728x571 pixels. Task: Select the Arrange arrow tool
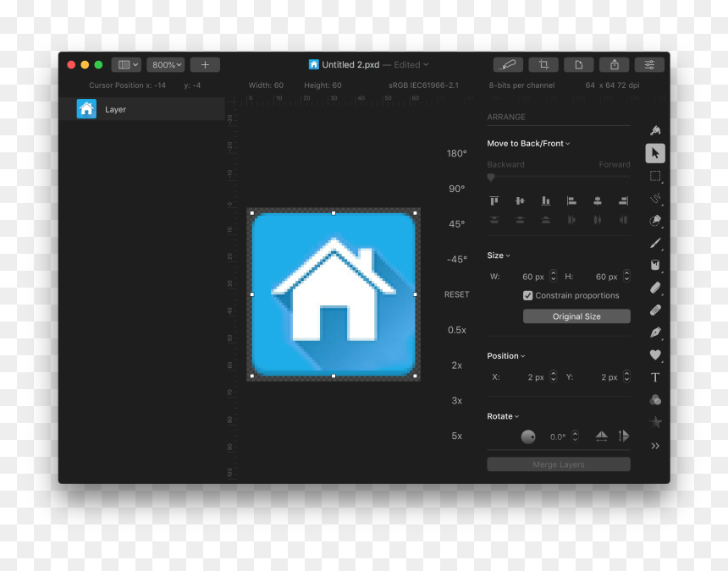655,153
